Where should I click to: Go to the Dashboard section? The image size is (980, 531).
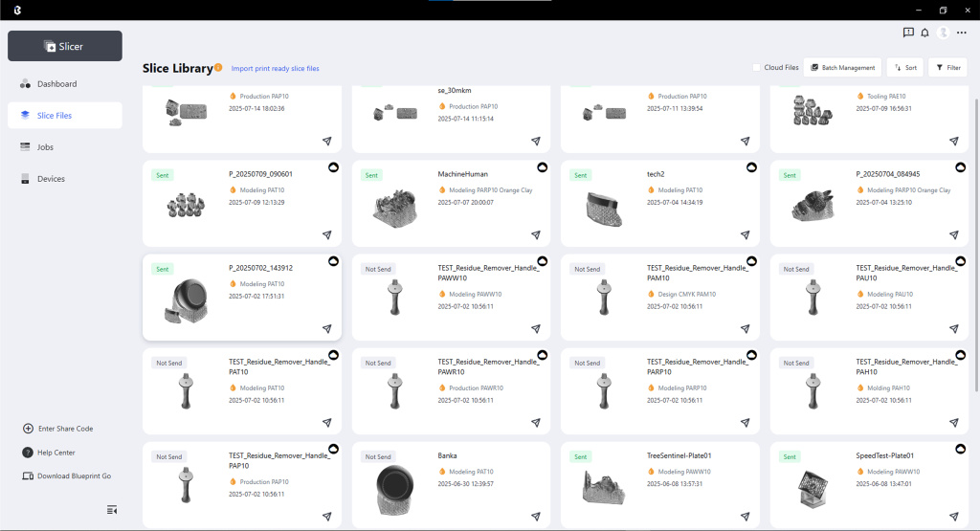56,84
